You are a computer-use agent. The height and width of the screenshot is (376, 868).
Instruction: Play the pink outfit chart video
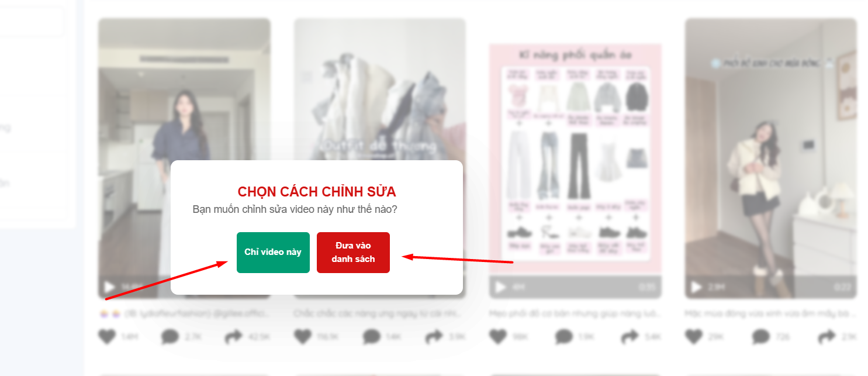click(x=500, y=287)
